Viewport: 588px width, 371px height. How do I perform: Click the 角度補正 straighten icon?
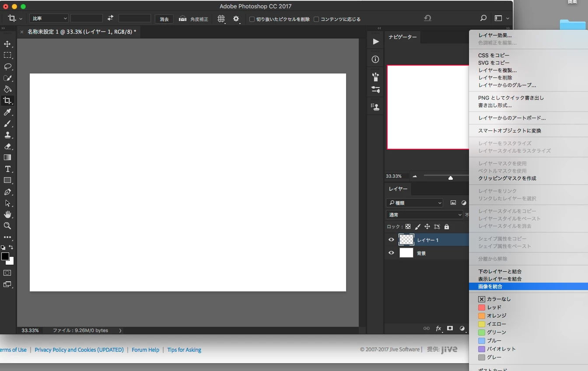click(182, 19)
